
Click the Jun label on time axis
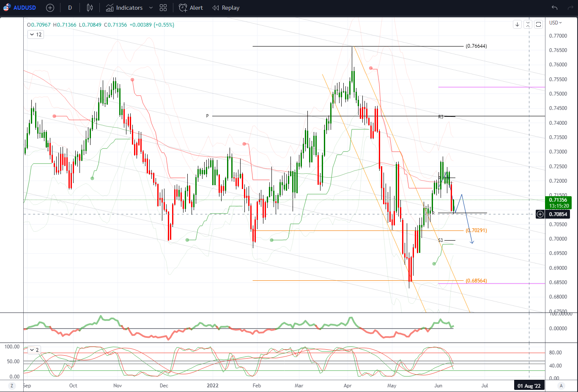click(438, 386)
